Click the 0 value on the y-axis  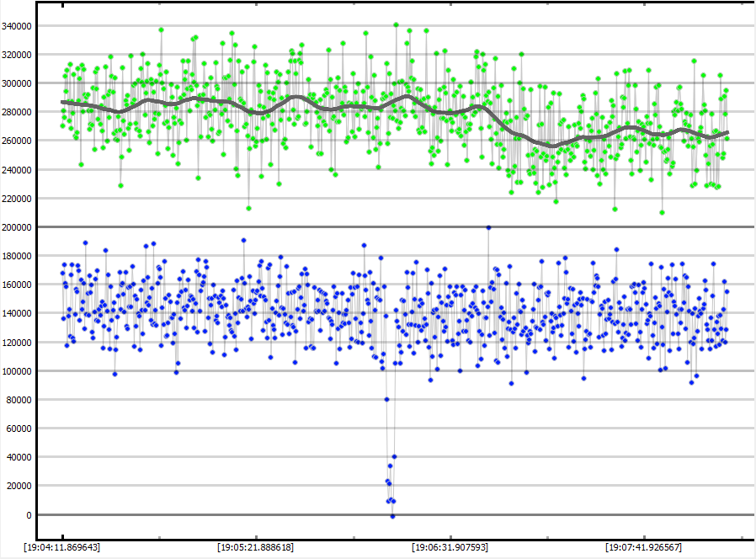[x=29, y=515]
